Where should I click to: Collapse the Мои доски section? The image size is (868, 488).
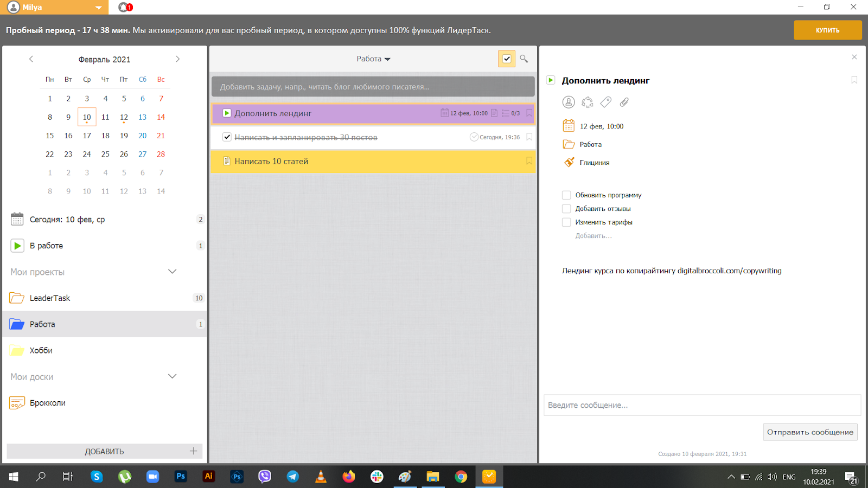pos(173,376)
